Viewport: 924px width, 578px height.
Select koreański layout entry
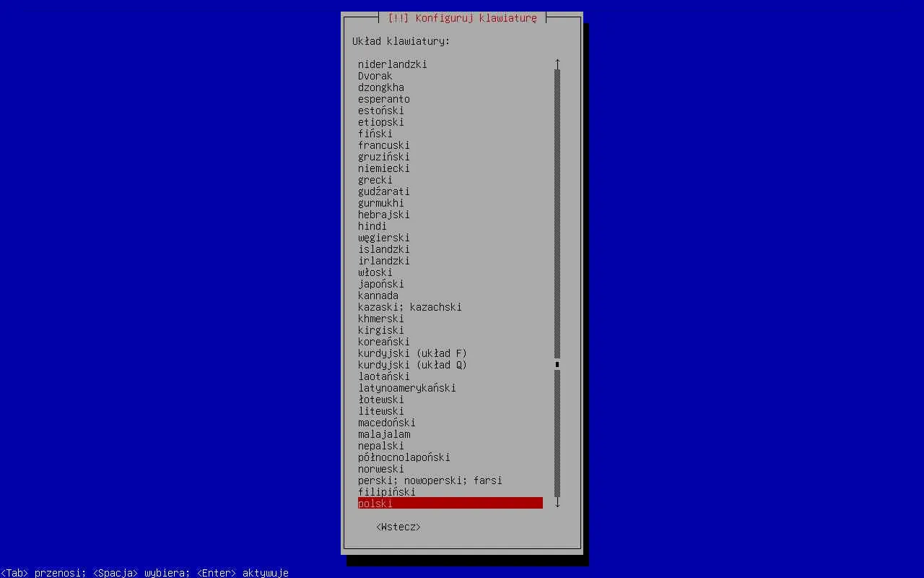(450, 342)
